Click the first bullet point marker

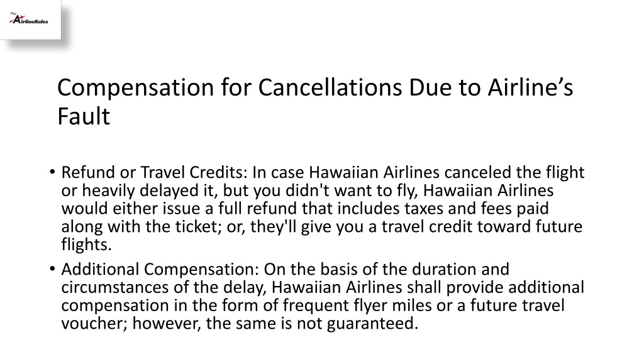click(52, 172)
